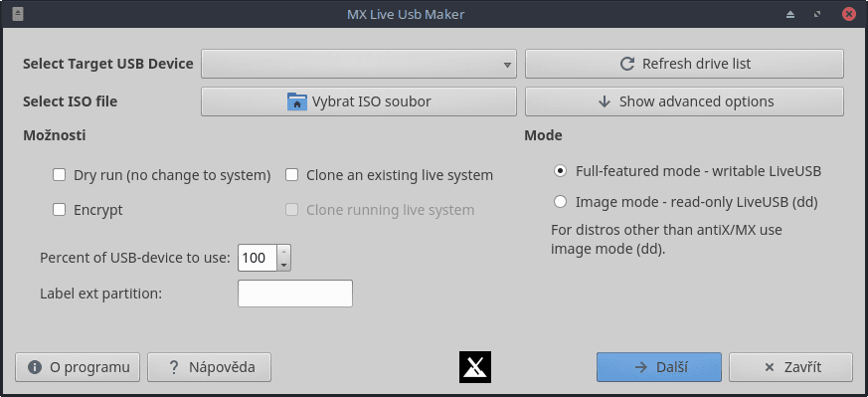The height and width of the screenshot is (397, 868).
Task: Click the Zavřít button
Action: pyautogui.click(x=790, y=367)
